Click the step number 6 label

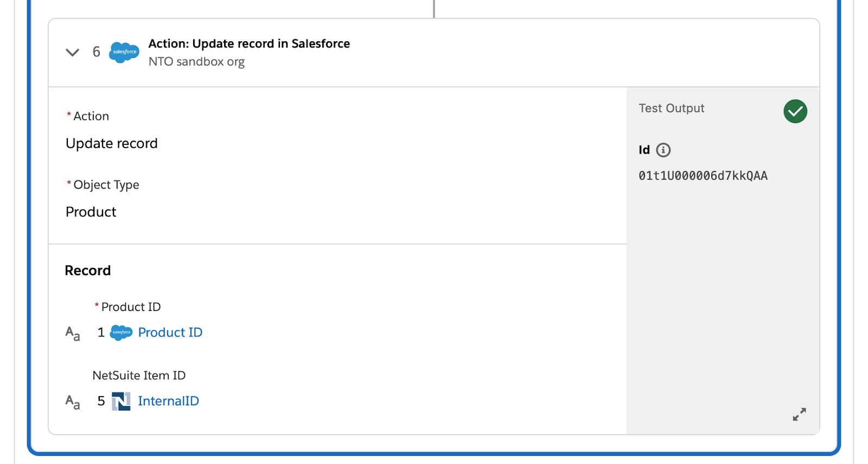[x=97, y=52]
